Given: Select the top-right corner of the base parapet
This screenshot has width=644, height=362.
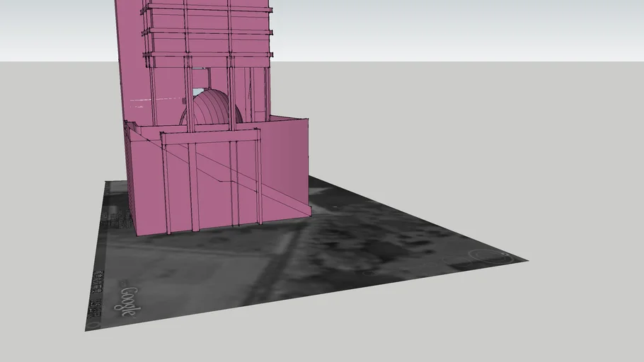Looking at the screenshot, I should point(307,119).
